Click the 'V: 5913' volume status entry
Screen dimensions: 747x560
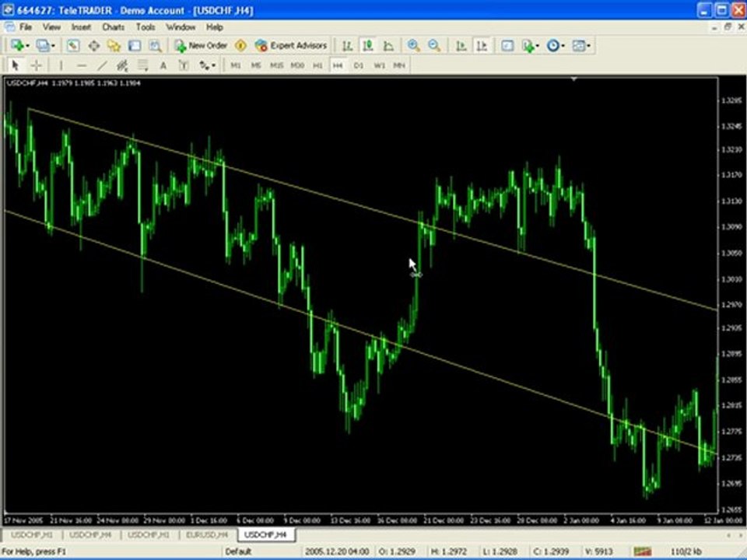click(x=598, y=551)
